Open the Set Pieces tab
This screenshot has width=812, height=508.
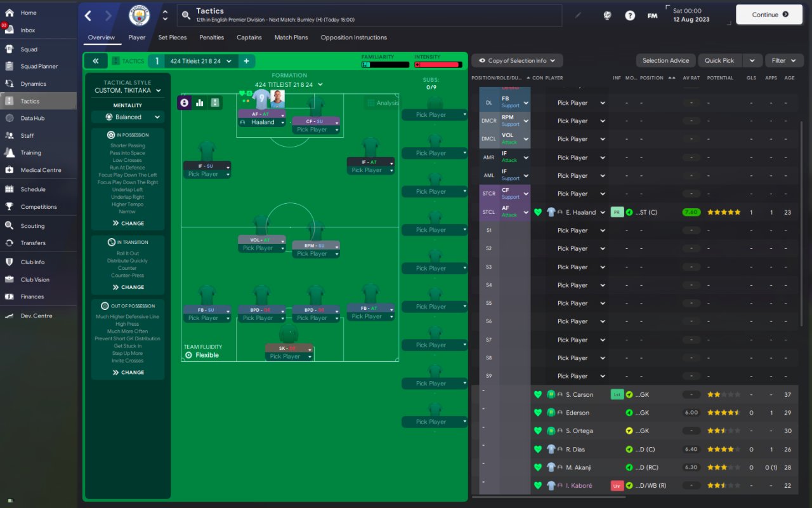click(173, 37)
